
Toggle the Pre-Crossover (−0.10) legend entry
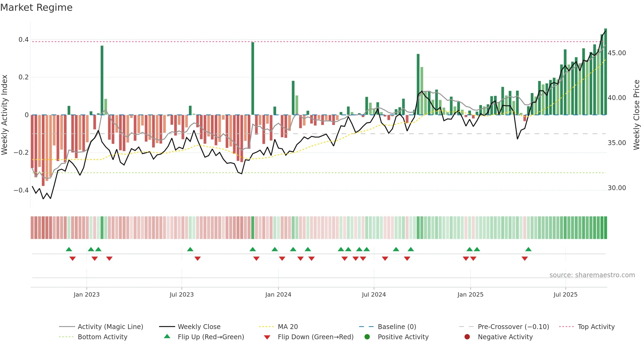coord(504,327)
